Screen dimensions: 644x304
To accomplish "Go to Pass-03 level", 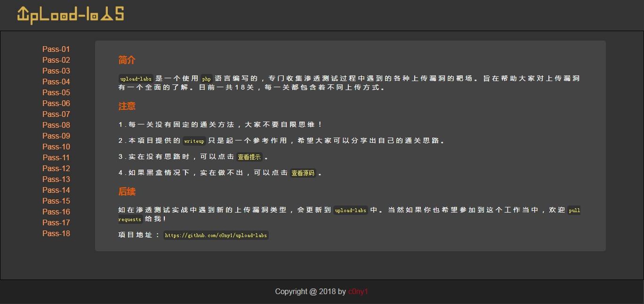I will tap(56, 71).
